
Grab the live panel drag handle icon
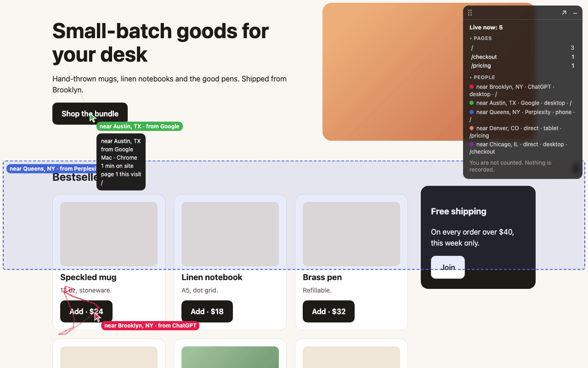(470, 13)
